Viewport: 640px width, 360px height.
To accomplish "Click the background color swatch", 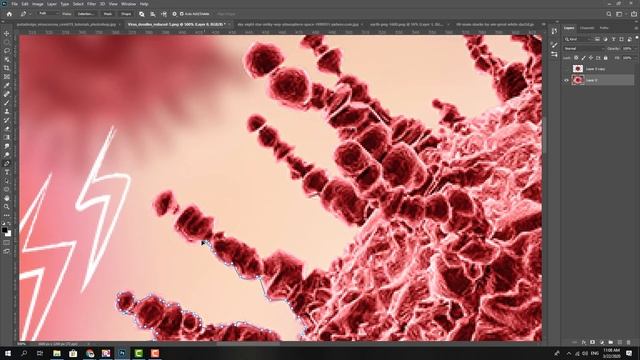I will pyautogui.click(x=9, y=234).
